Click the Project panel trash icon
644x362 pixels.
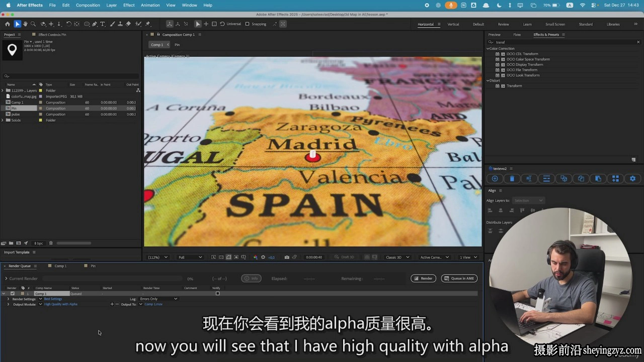tap(51, 243)
